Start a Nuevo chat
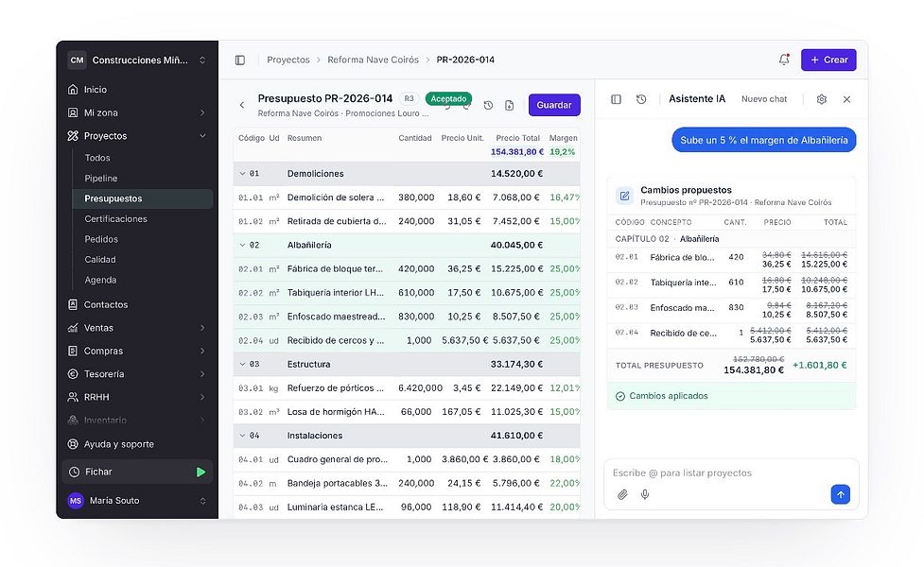Image resolution: width=924 pixels, height=567 pixels. 764,99
